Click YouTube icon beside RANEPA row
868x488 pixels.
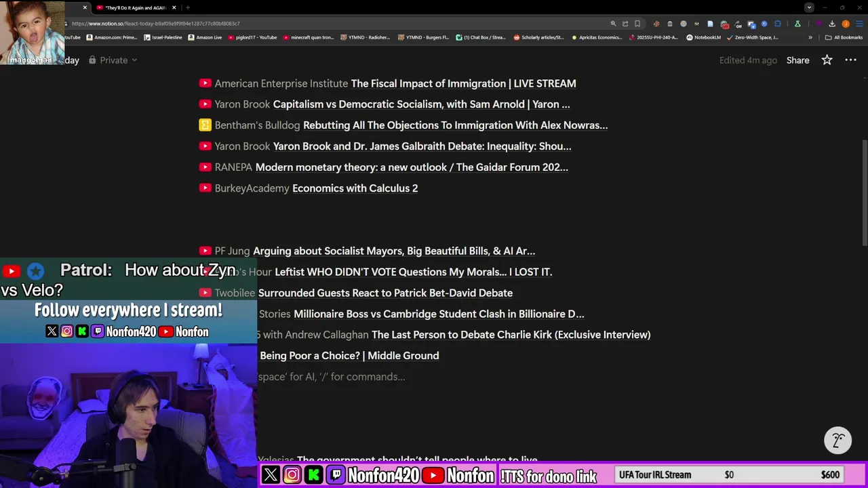tap(205, 167)
